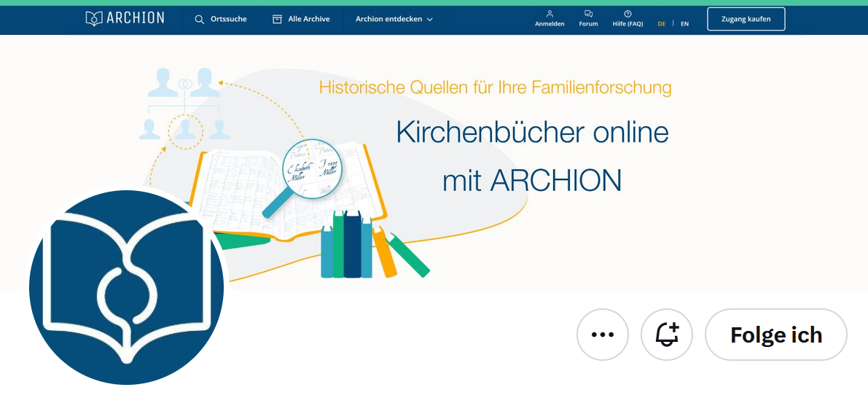Click the Folge ich button

tap(775, 335)
